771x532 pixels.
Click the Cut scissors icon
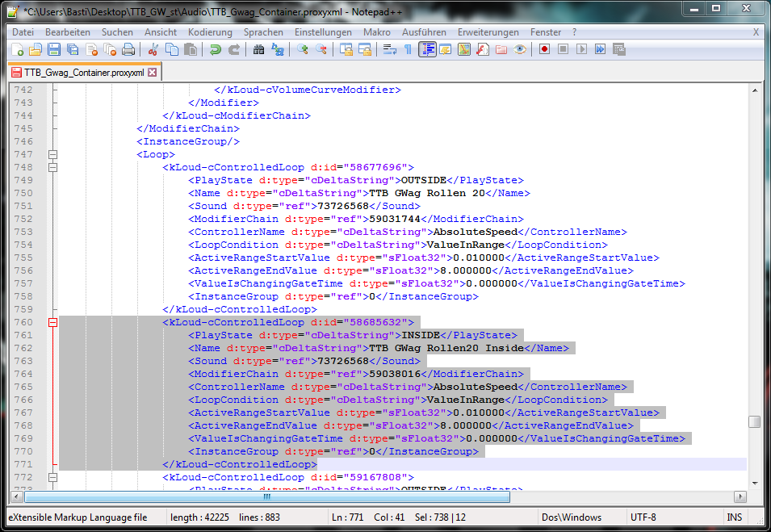[153, 49]
